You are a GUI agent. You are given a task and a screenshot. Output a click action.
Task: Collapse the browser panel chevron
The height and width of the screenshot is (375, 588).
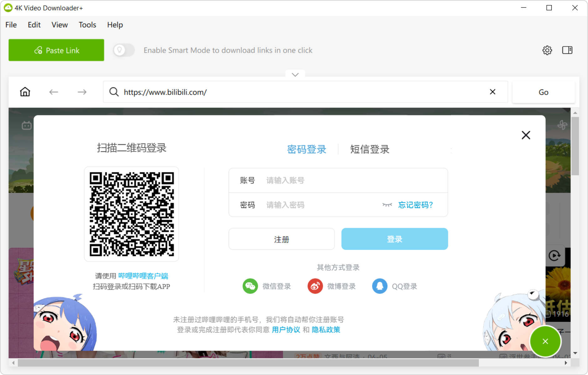295,74
